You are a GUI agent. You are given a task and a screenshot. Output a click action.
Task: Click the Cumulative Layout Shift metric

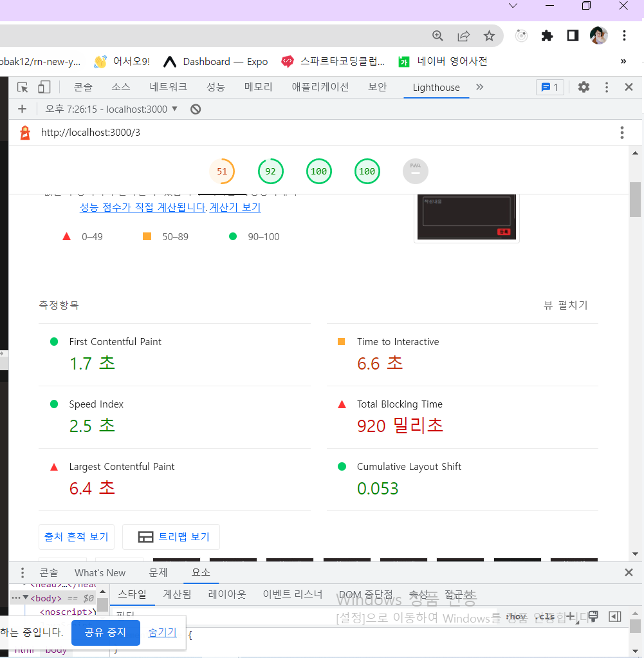463,480
